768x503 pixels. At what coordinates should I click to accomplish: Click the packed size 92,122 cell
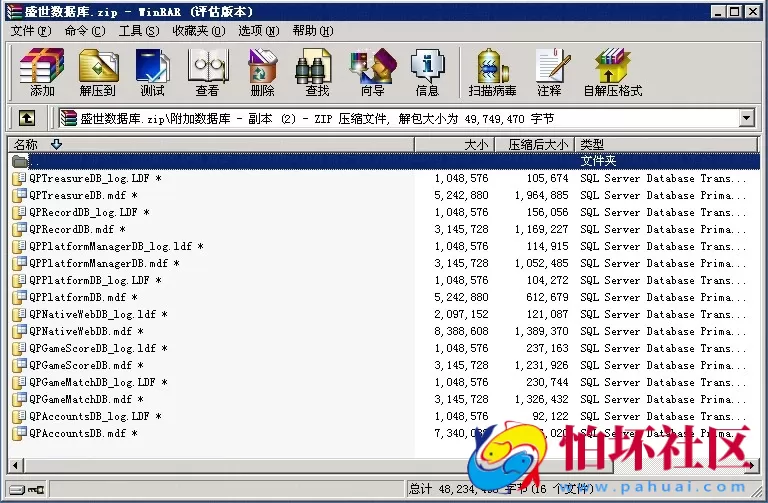point(551,416)
